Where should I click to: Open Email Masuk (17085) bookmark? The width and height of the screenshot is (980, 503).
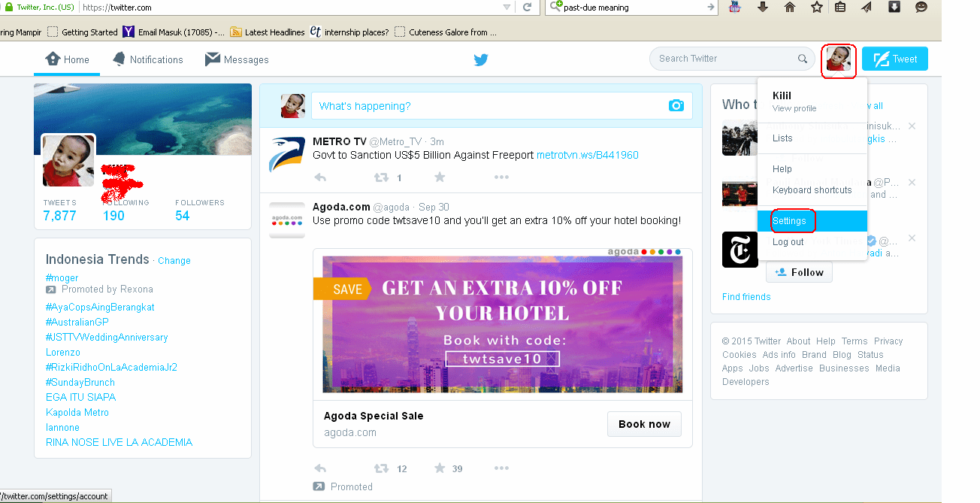(x=174, y=32)
